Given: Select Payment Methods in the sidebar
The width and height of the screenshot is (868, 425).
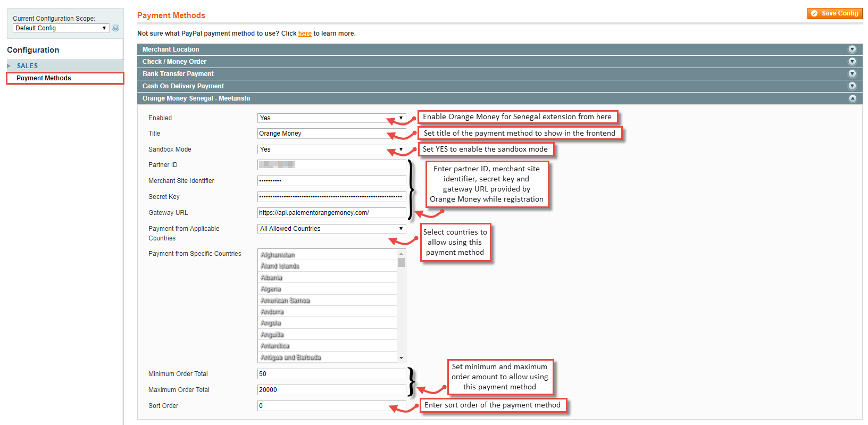Looking at the screenshot, I should pyautogui.click(x=65, y=78).
